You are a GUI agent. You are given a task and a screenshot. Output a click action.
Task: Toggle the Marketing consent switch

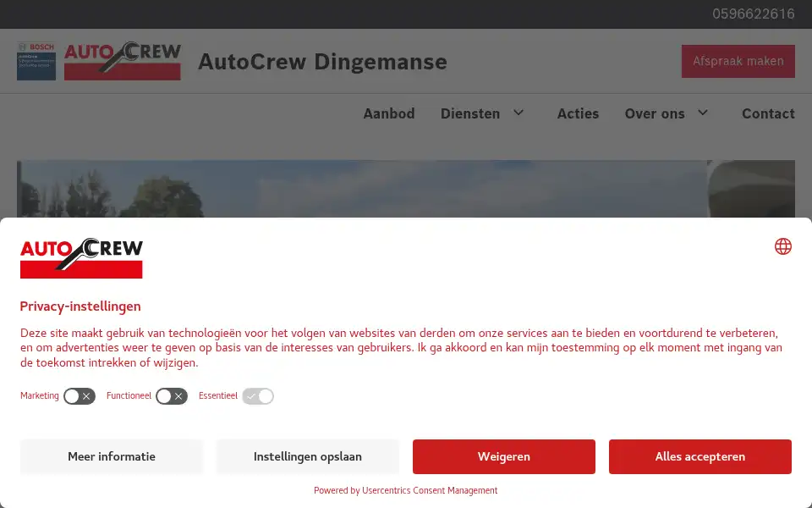pos(80,396)
